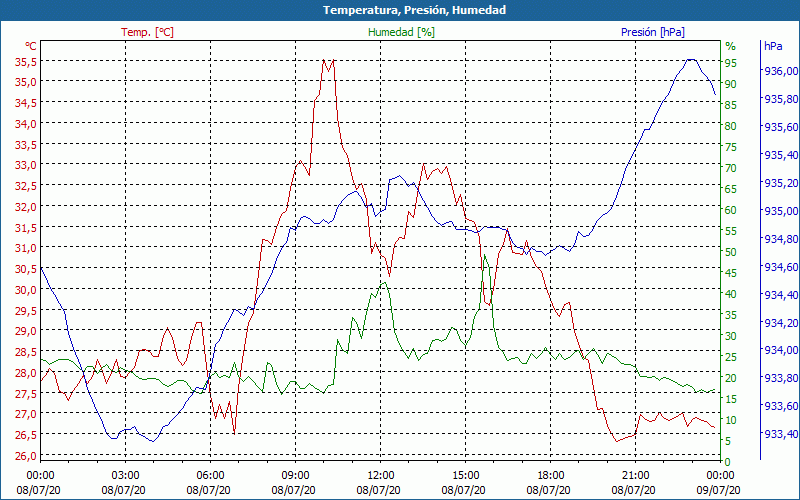This screenshot has width=800, height=500.
Task: Pick the 35,0 temperature axis value
Action: 26,82
